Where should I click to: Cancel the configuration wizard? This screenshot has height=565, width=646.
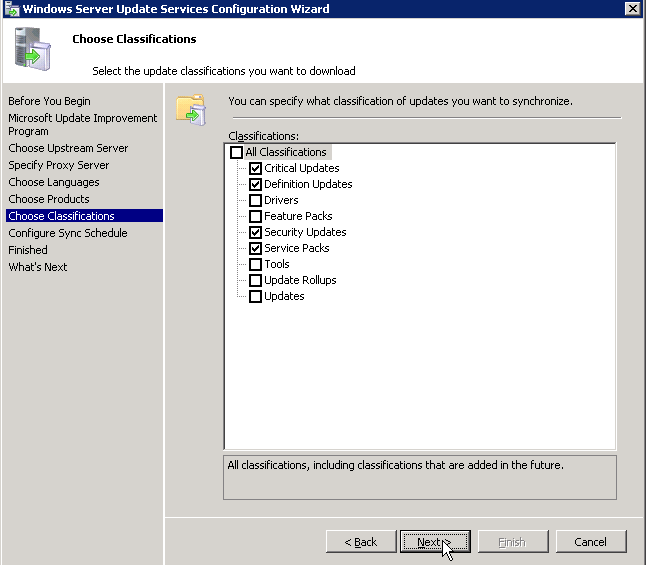[x=591, y=542]
